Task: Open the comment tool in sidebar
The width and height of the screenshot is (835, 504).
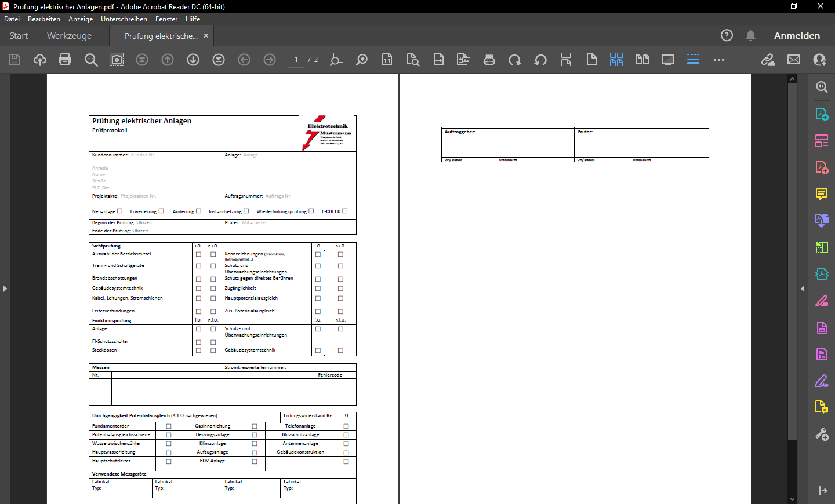Action: [822, 194]
